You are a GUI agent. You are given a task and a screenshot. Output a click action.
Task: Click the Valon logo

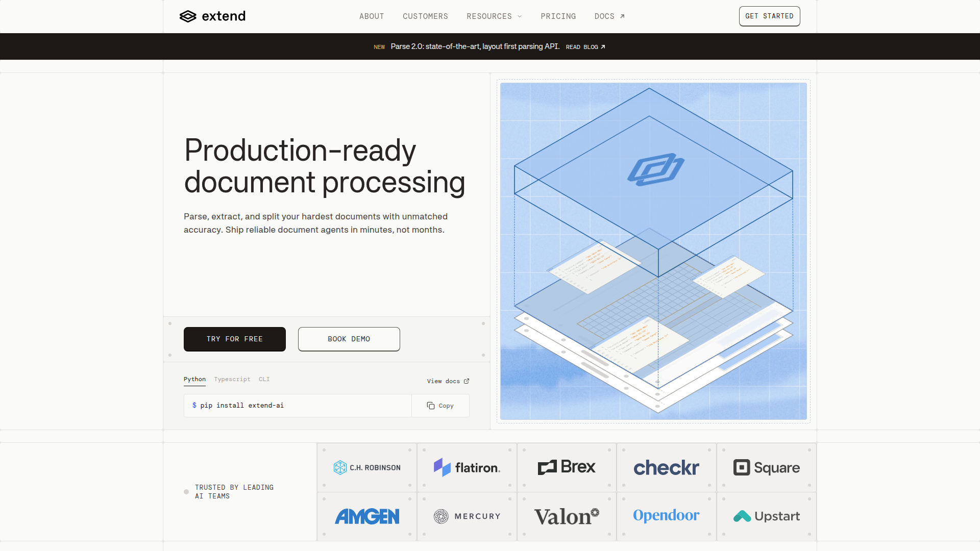(x=567, y=516)
